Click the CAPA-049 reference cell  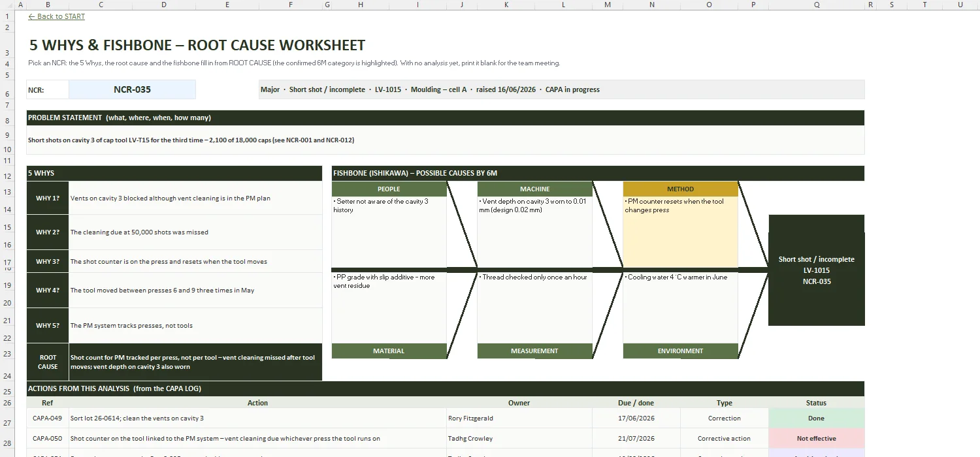48,418
